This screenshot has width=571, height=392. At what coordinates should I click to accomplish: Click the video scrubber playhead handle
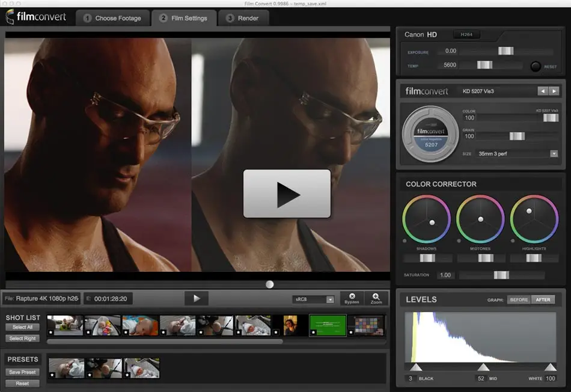pos(269,284)
